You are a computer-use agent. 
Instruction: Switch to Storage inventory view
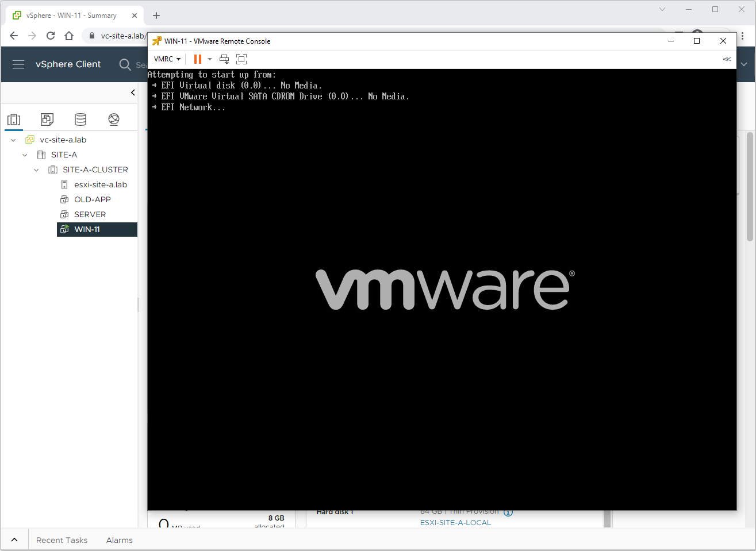[80, 120]
